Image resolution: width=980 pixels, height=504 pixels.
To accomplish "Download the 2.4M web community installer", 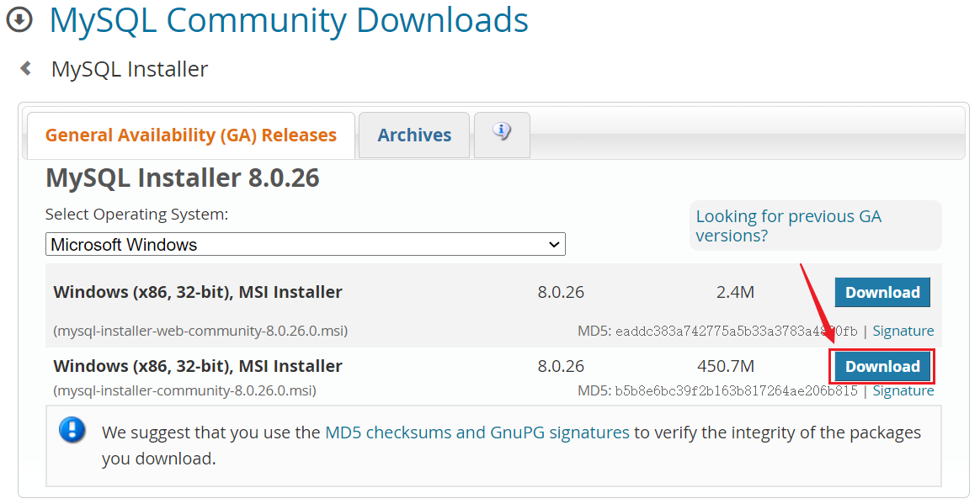I will coord(882,292).
